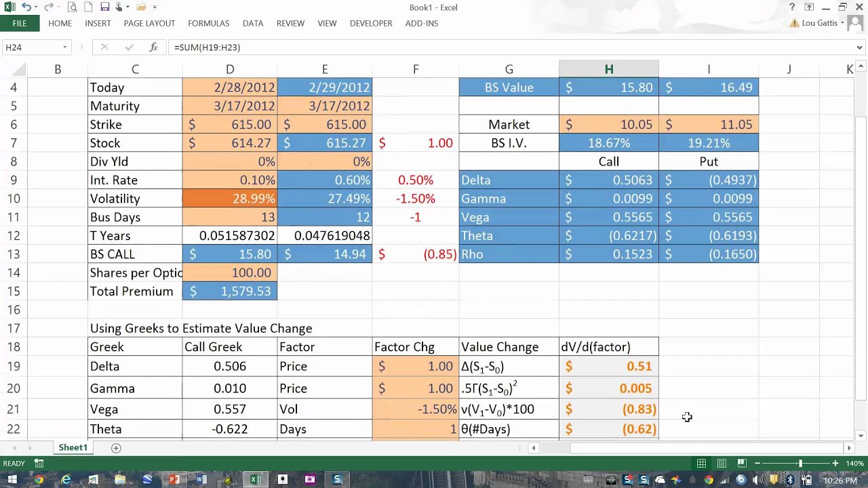
Task: Click the OneDrive cloud tray icon
Action: pos(660,480)
